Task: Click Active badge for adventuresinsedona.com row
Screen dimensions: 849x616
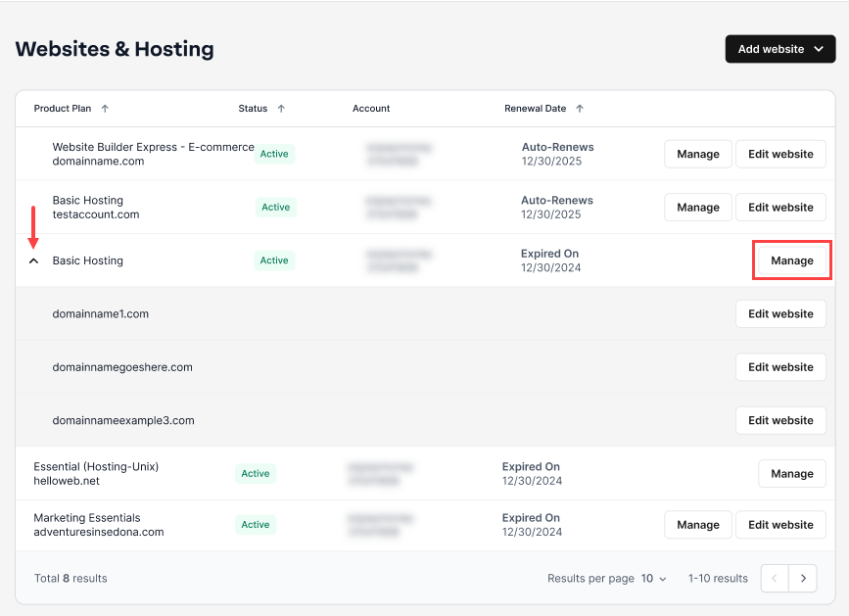Action: [x=255, y=525]
